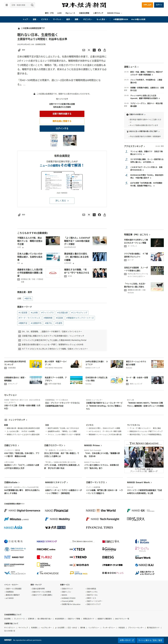168x644 pixels.
Task: Open the 速報ニュース section heading
Action: click(x=131, y=67)
